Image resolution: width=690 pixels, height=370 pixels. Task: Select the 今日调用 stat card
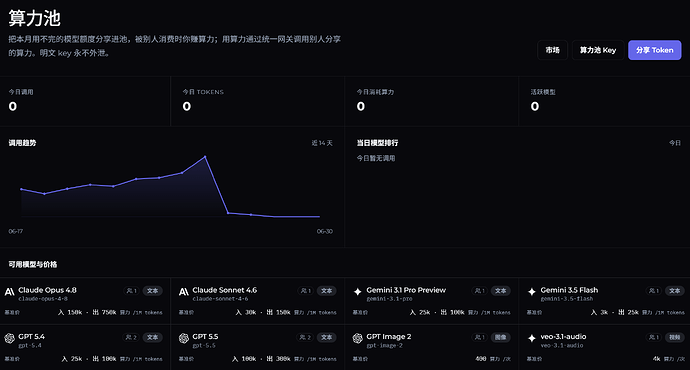coord(85,101)
